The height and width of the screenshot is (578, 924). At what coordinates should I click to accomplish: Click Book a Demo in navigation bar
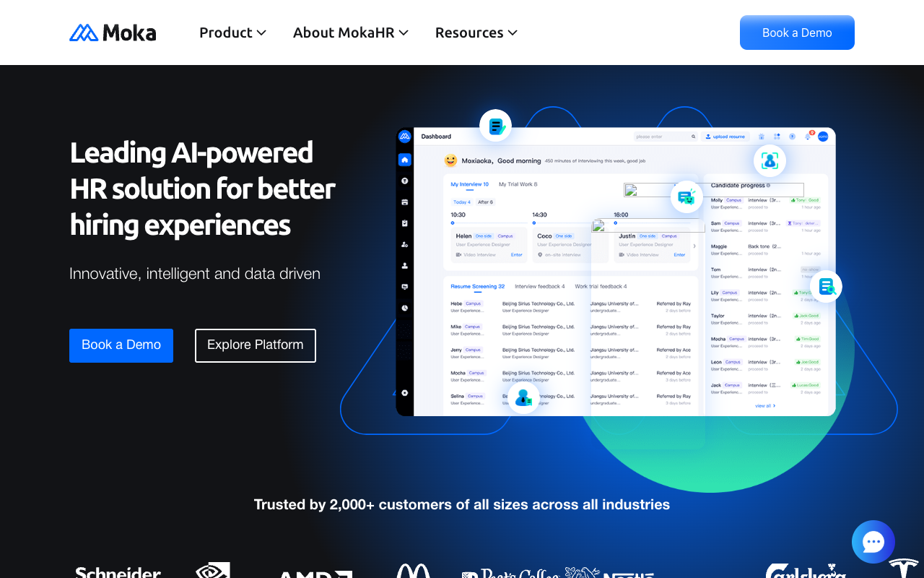[x=797, y=33]
